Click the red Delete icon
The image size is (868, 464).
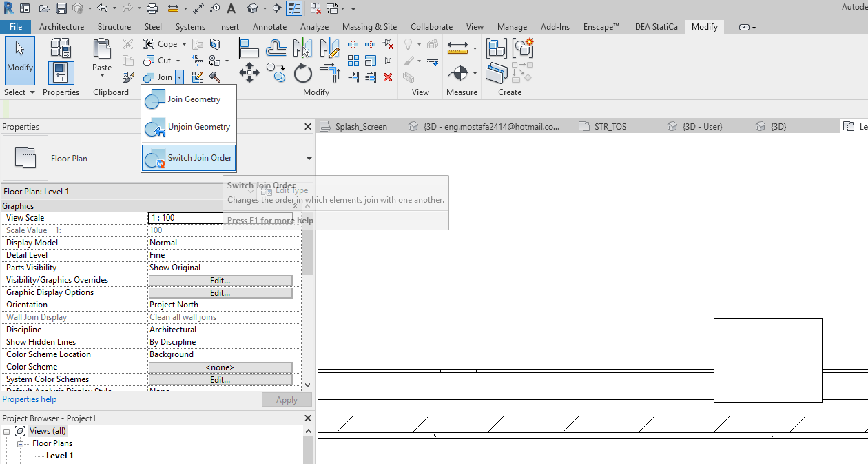pyautogui.click(x=388, y=77)
